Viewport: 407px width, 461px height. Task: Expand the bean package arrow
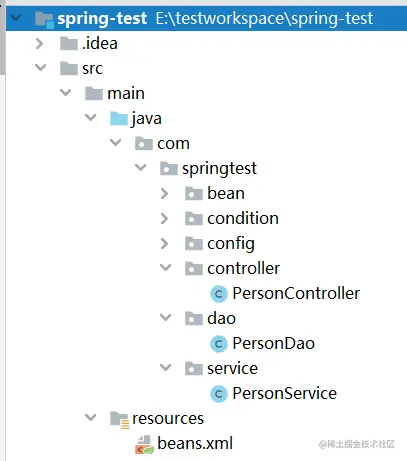(x=164, y=194)
